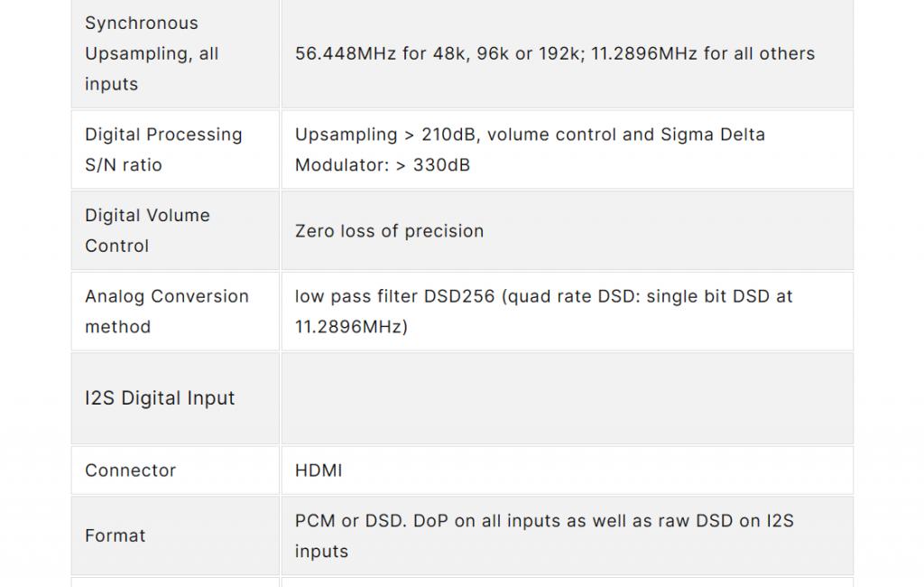Click the "Zero loss of precision" value

point(389,231)
